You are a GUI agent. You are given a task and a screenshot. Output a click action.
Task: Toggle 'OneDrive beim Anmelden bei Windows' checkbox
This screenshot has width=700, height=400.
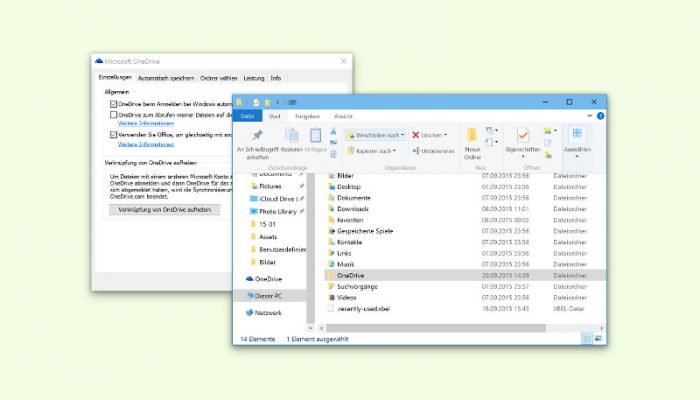pos(113,104)
